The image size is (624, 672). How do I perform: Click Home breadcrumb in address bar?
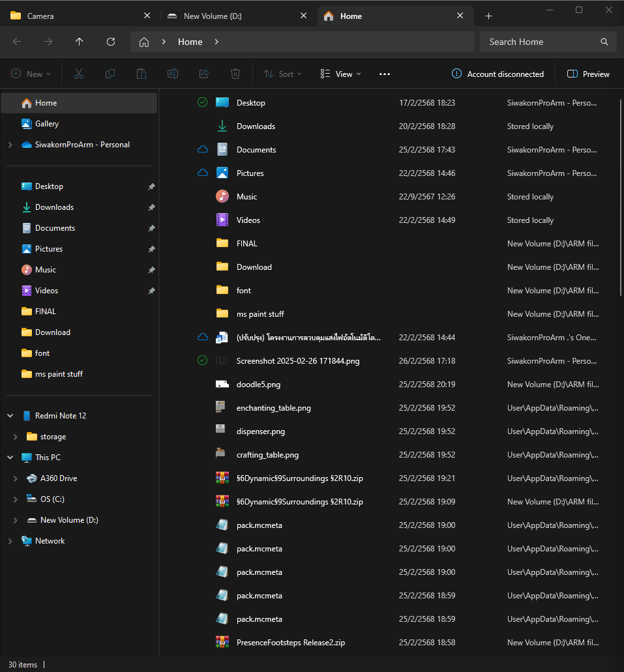coord(190,42)
